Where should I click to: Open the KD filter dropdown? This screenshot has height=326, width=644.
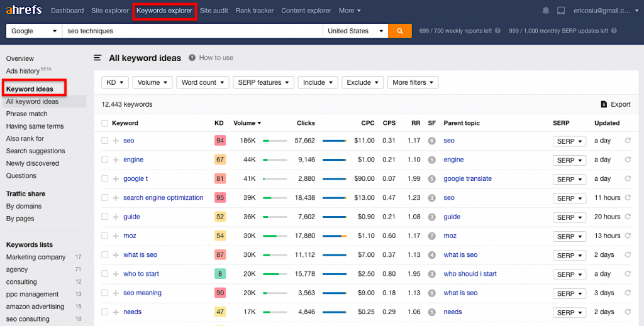(115, 82)
